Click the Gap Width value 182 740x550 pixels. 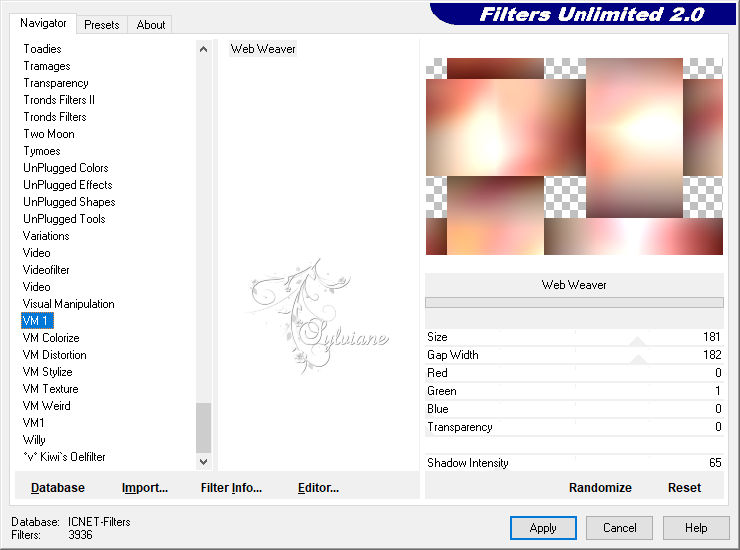[x=712, y=355]
